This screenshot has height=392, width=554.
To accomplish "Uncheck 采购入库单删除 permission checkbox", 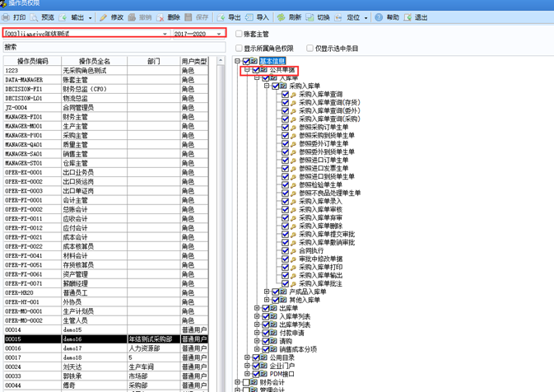I will 285,226.
